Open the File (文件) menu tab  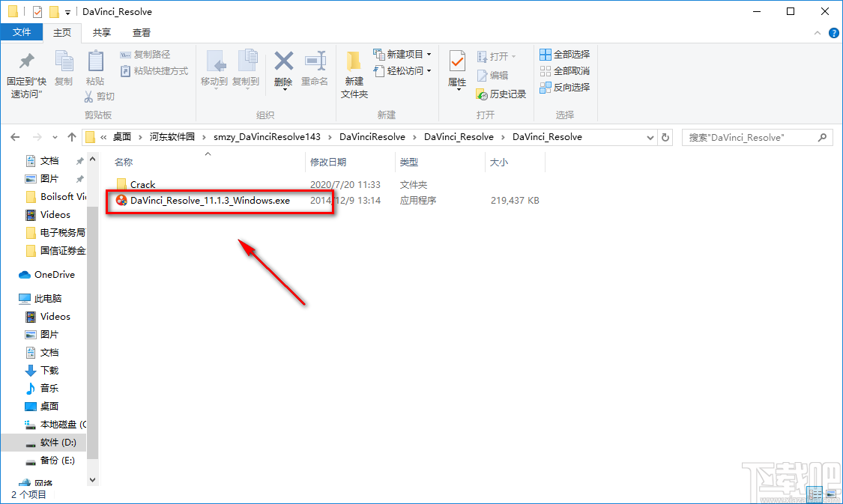point(22,32)
